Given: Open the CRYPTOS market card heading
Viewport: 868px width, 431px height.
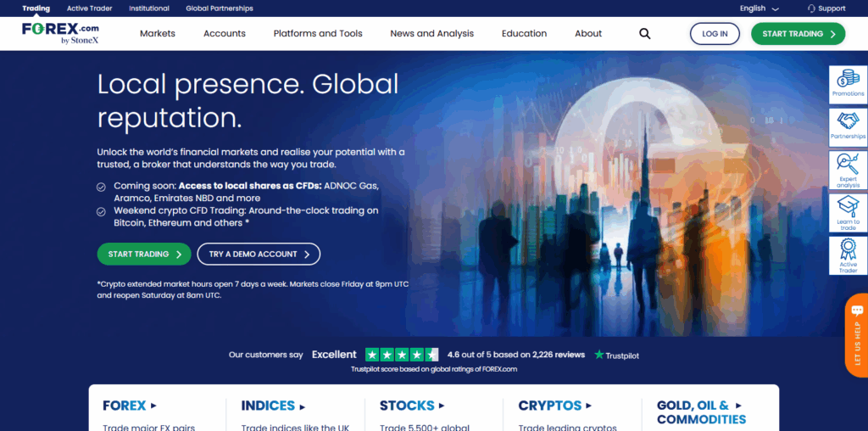Looking at the screenshot, I should tap(554, 406).
